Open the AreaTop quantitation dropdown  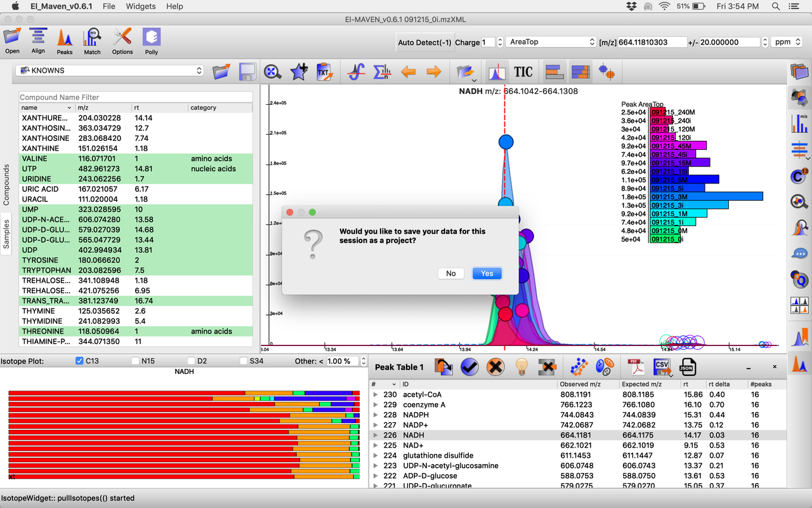click(552, 42)
